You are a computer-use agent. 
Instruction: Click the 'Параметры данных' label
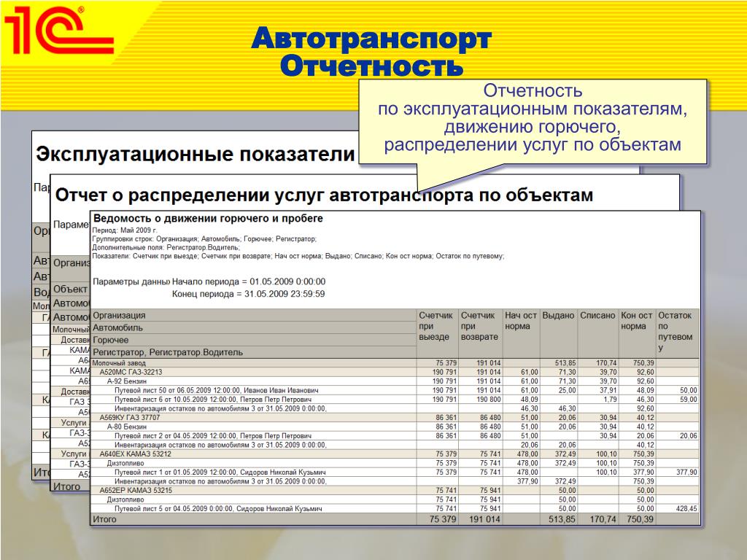tap(131, 281)
